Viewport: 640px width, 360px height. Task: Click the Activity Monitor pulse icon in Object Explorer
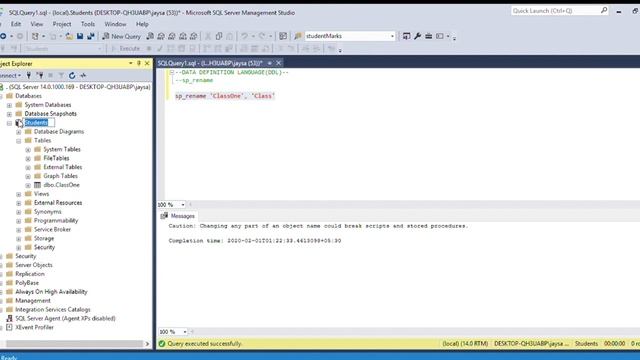pos(83,76)
